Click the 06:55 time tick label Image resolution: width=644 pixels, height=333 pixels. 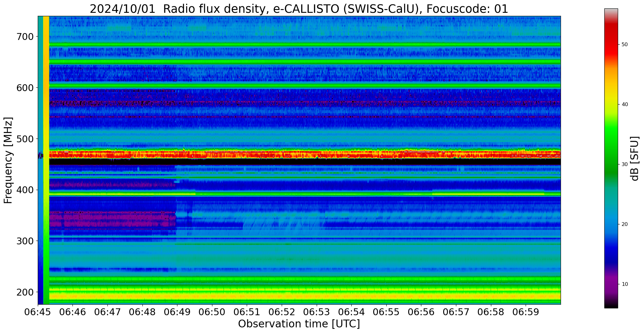[x=386, y=312]
